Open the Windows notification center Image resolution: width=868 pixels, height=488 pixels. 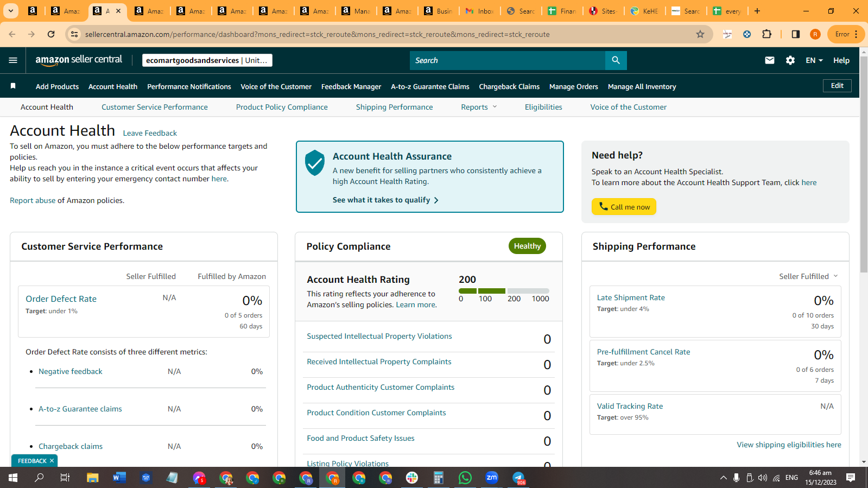click(x=851, y=478)
